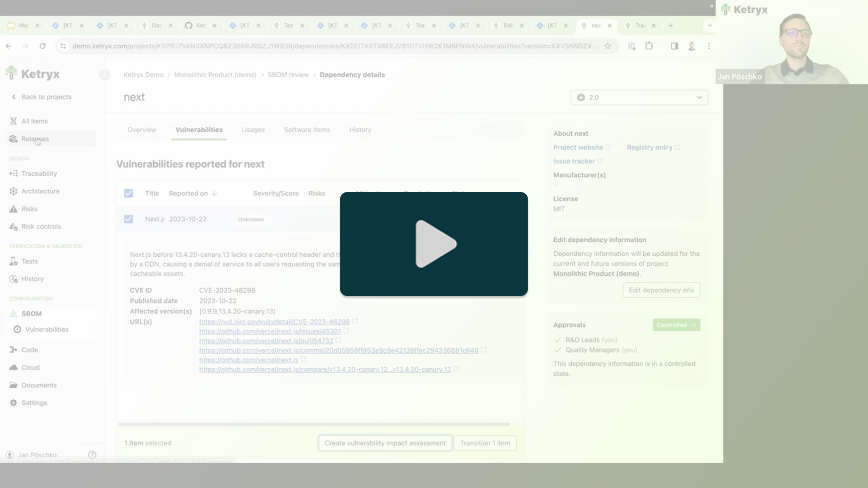The width and height of the screenshot is (868, 488).
Task: Click the Ketryx logo in the sidebar
Action: tap(33, 74)
